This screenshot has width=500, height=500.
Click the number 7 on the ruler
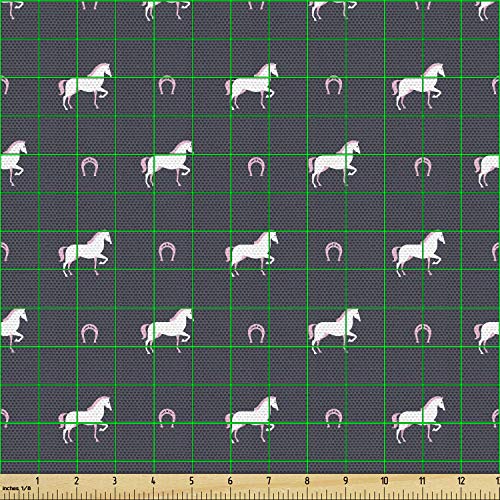click(x=269, y=481)
